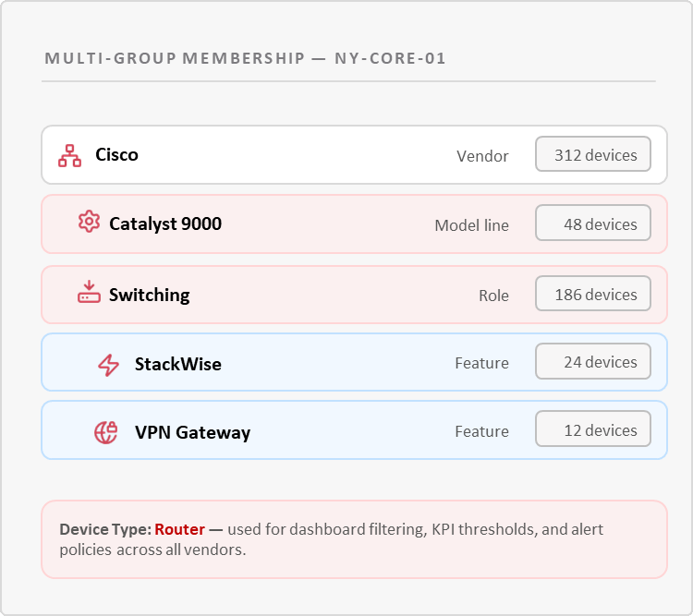Select the StackWise feature label

(178, 364)
